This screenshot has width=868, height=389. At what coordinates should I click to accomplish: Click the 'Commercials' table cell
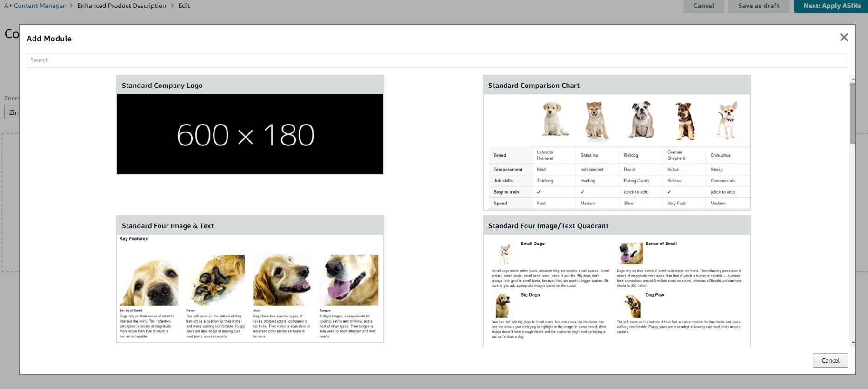pos(723,181)
